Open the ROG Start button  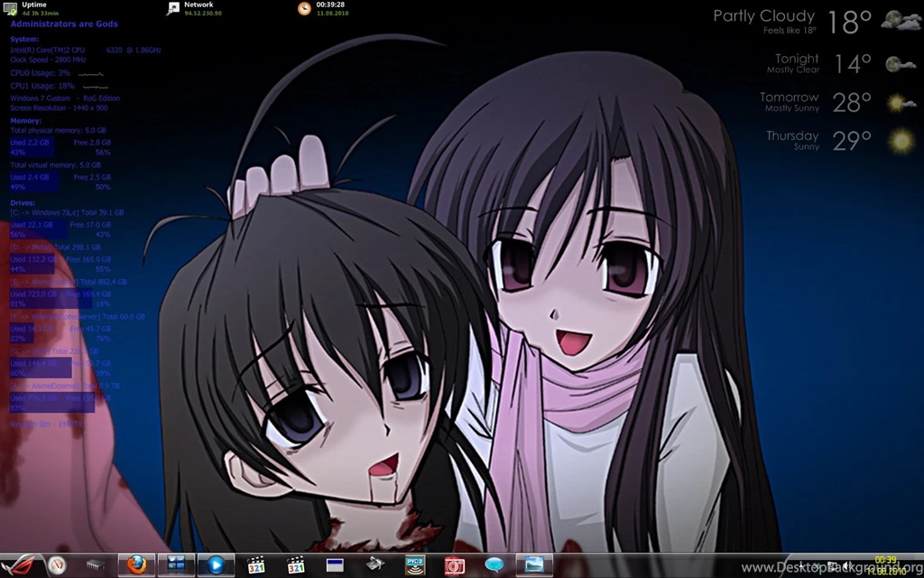(20, 565)
